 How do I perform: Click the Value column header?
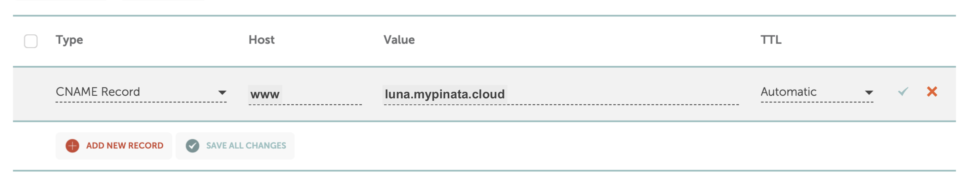(399, 40)
